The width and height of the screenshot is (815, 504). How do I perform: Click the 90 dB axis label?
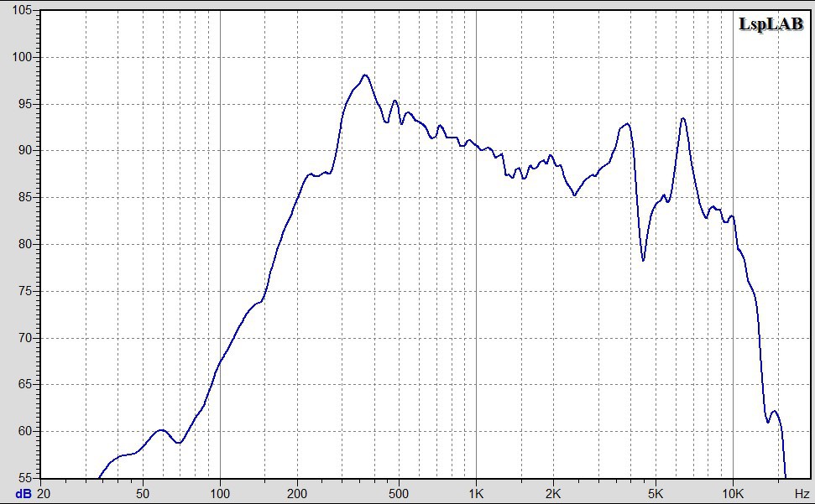coord(24,150)
